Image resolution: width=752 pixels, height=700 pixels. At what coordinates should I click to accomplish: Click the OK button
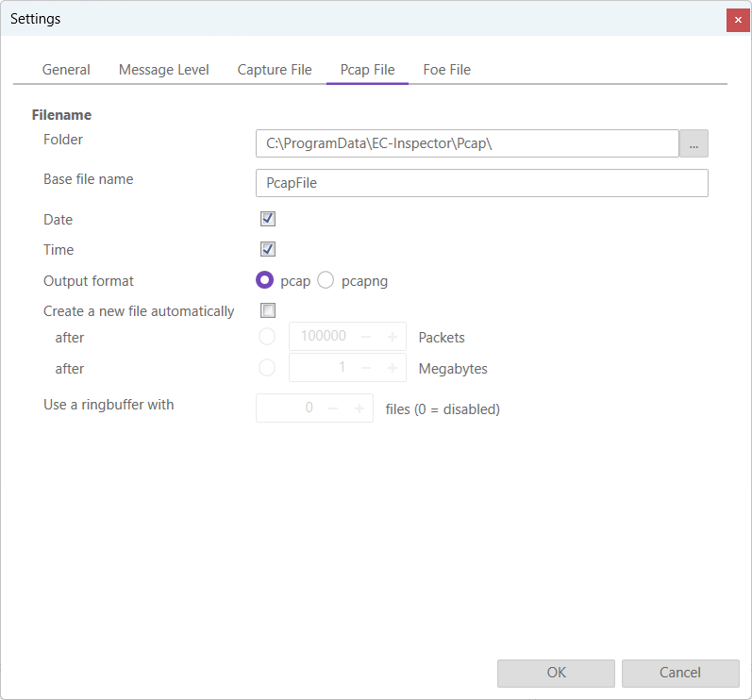pyautogui.click(x=556, y=673)
